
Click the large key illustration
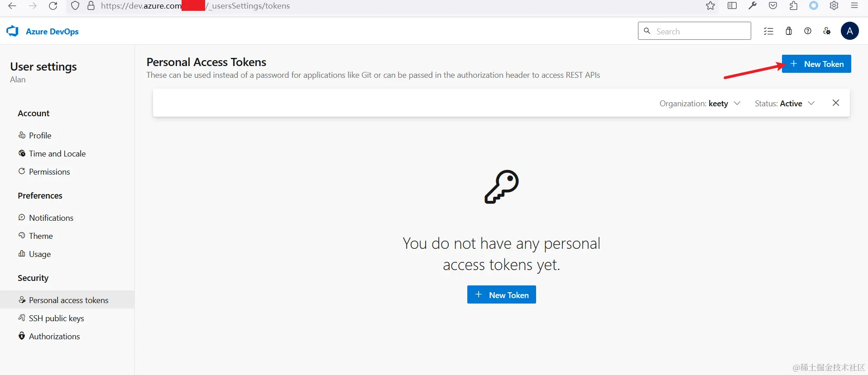[x=501, y=187]
